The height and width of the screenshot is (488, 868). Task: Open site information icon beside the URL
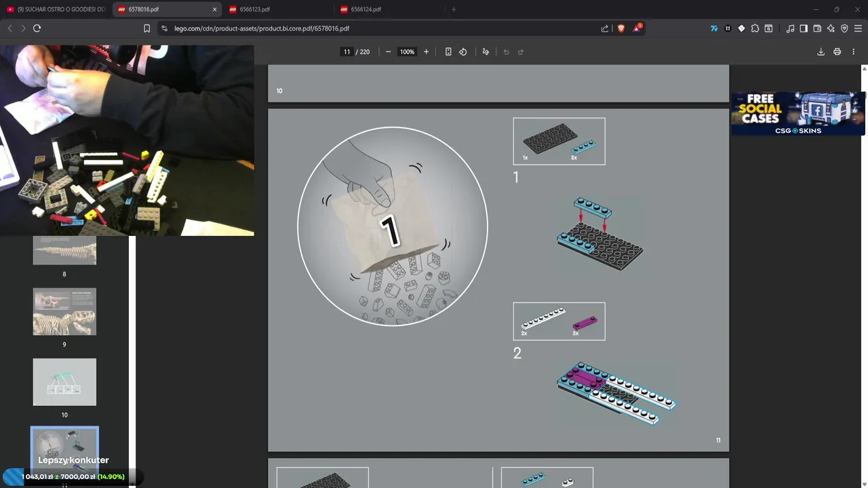click(x=164, y=28)
